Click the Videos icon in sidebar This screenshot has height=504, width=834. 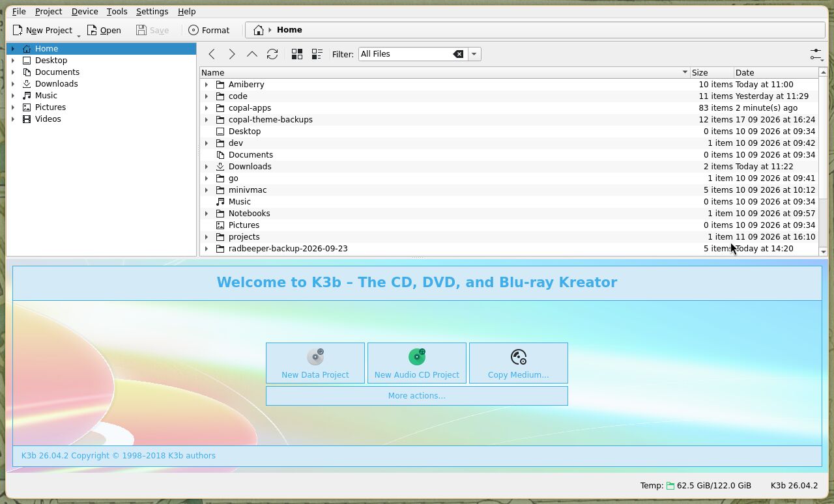tap(27, 119)
